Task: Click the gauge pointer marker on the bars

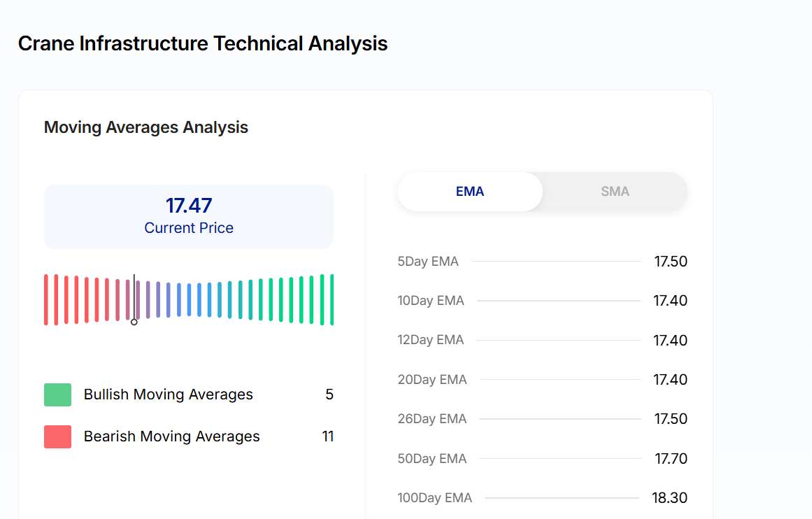Action: click(x=134, y=321)
